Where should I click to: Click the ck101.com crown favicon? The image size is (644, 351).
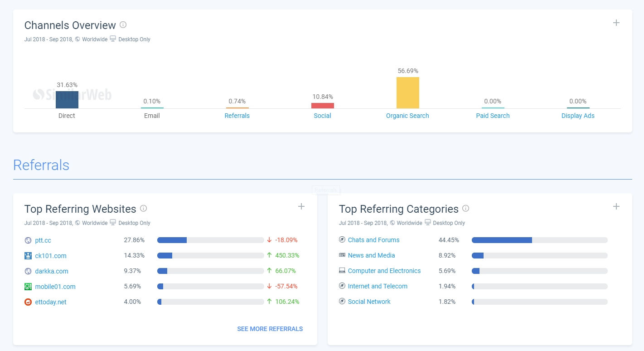[28, 256]
